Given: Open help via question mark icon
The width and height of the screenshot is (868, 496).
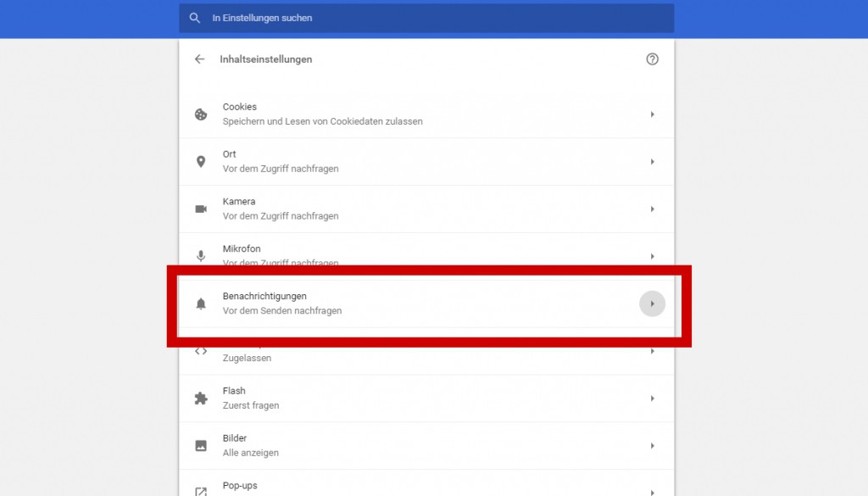Looking at the screenshot, I should click(652, 59).
